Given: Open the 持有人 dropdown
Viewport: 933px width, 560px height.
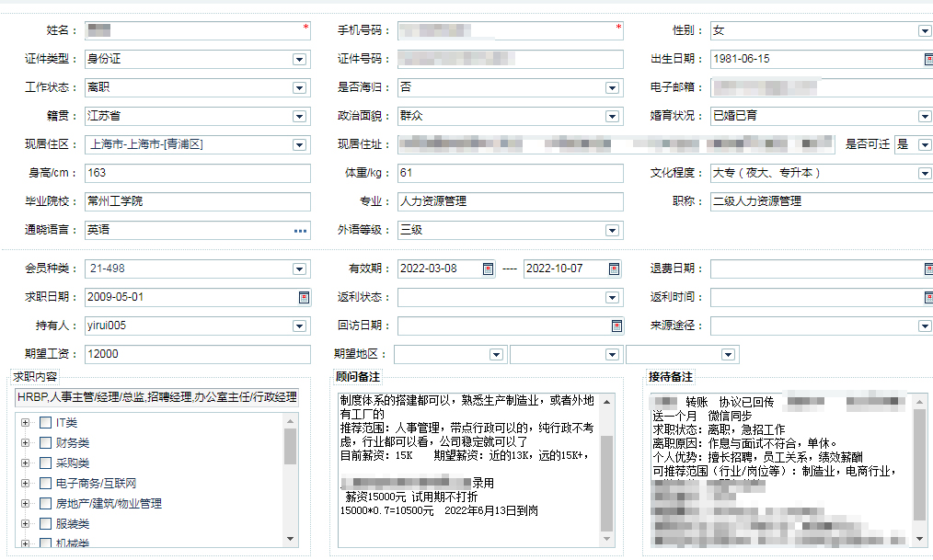Looking at the screenshot, I should pyautogui.click(x=299, y=326).
